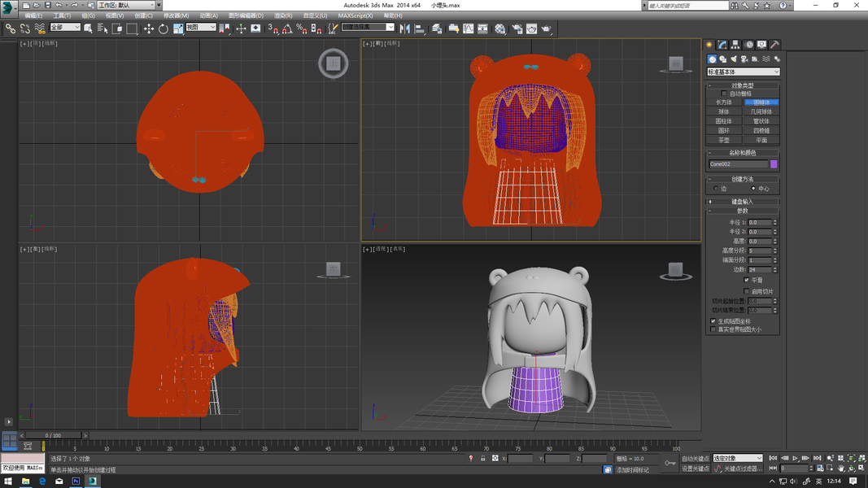Viewport: 868px width, 488px height.
Task: Expand the 键盘输入 rollout
Action: [x=743, y=202]
